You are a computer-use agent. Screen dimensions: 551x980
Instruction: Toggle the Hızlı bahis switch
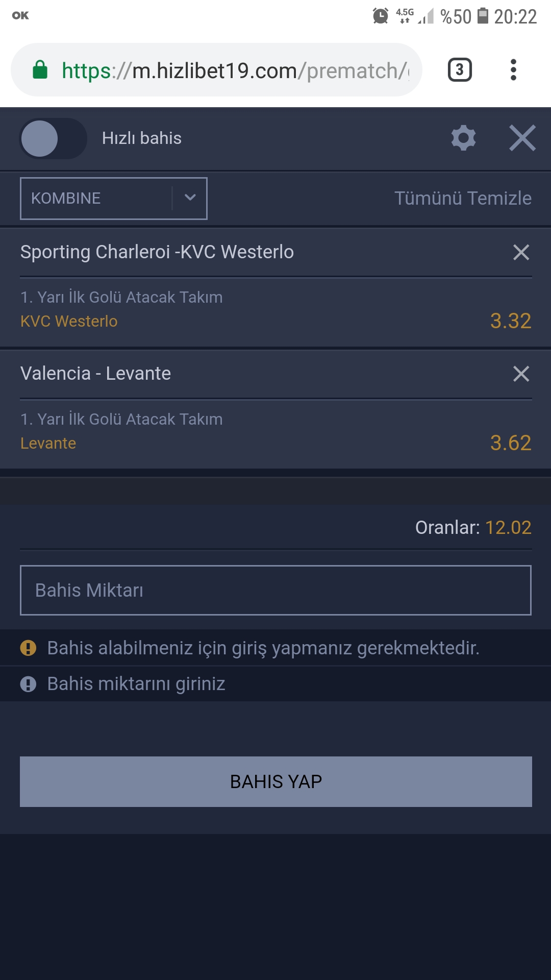pos(53,138)
